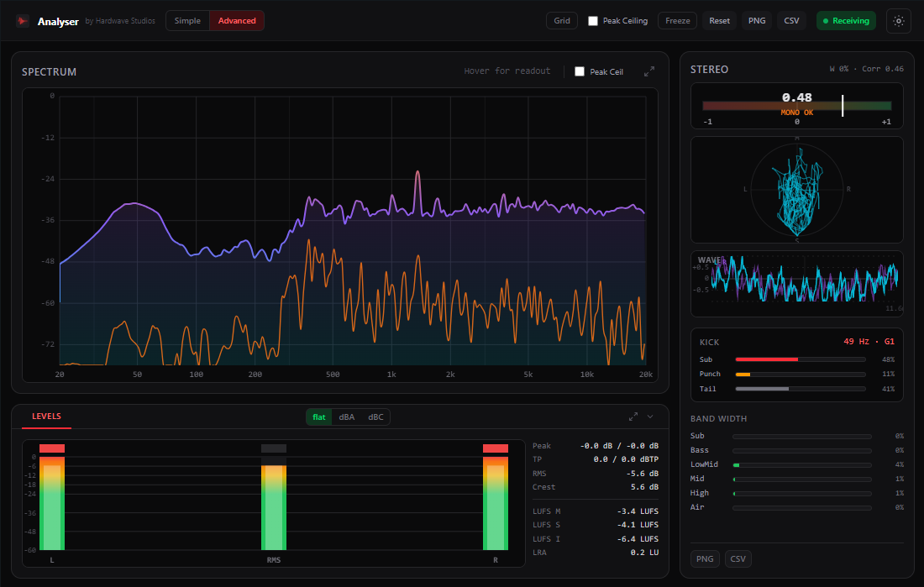Save stereo panel as PNG at bottom
924x587 pixels.
pyautogui.click(x=705, y=558)
